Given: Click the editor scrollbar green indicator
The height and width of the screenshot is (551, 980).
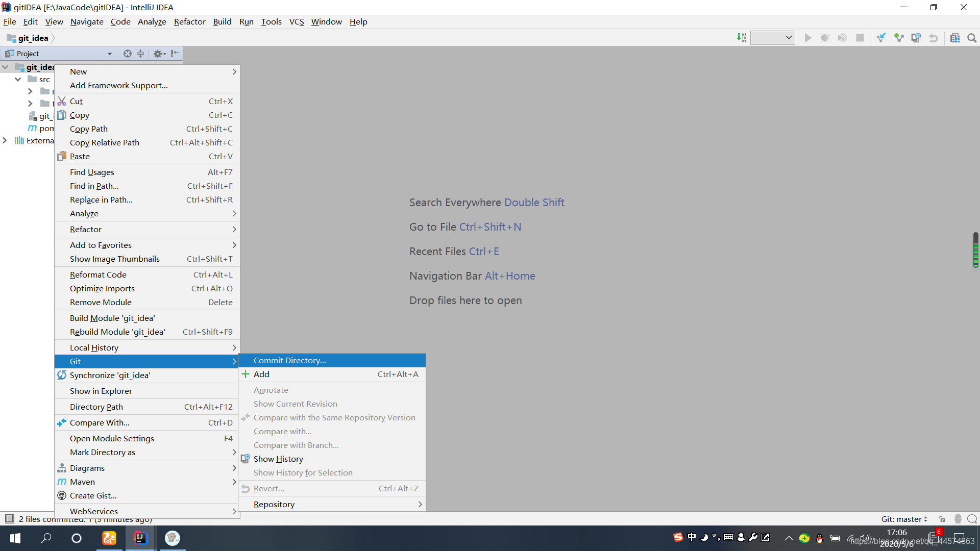Looking at the screenshot, I should tap(975, 250).
